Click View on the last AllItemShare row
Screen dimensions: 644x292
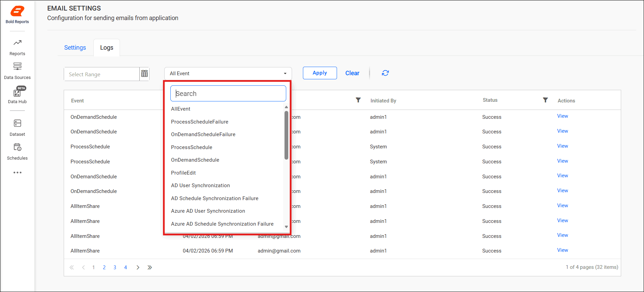[x=562, y=250]
